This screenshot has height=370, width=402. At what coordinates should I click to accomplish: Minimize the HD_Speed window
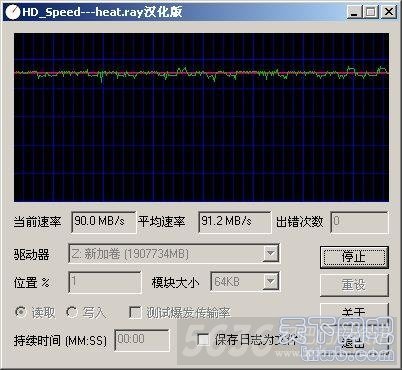[354, 13]
